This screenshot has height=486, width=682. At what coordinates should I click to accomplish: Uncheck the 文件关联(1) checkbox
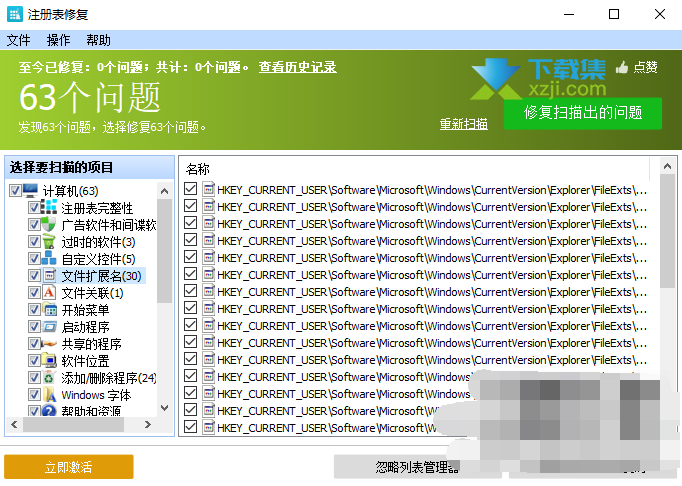point(34,292)
